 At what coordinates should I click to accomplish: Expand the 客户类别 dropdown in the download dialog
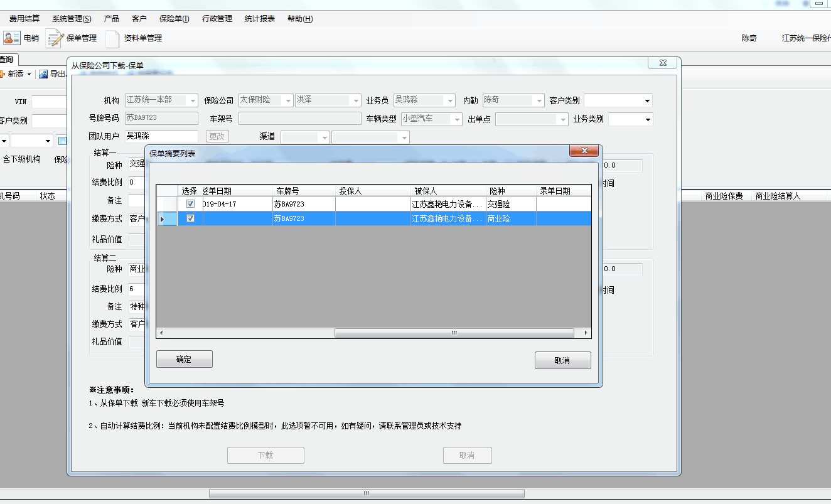click(646, 100)
